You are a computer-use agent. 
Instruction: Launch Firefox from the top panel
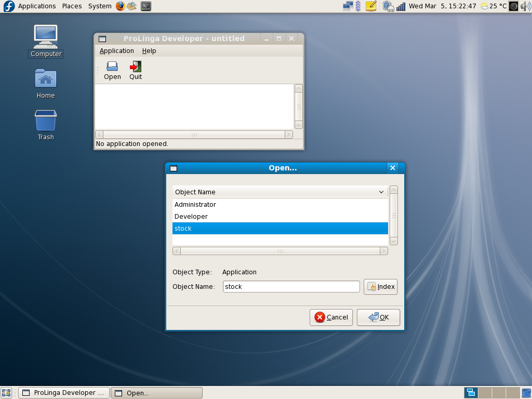pos(121,6)
